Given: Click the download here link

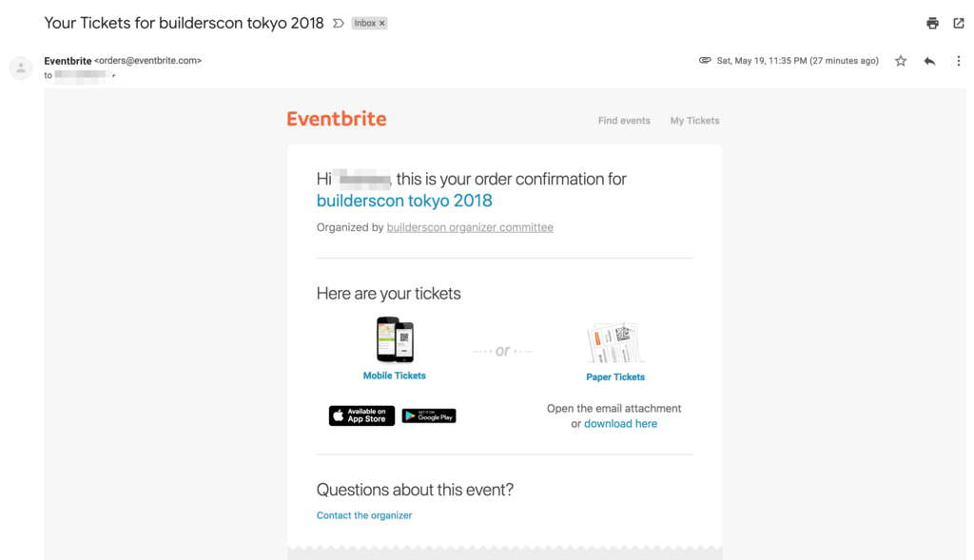Looking at the screenshot, I should coord(620,423).
